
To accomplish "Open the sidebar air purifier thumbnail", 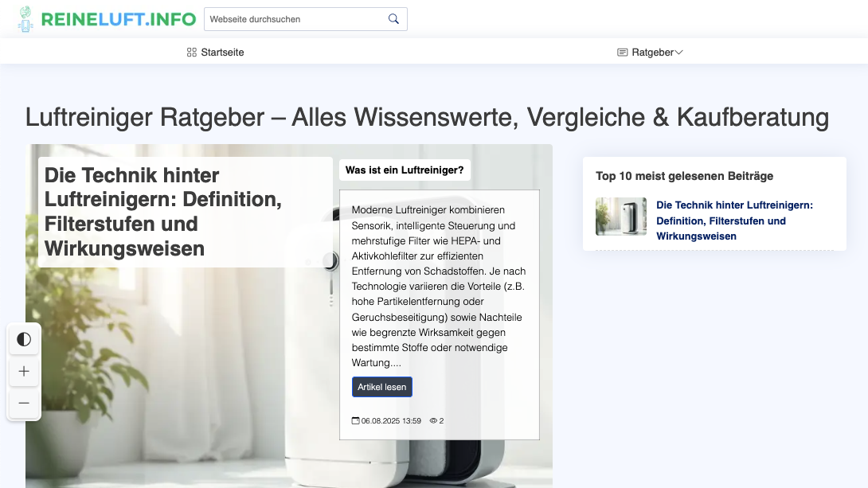I will coord(620,217).
